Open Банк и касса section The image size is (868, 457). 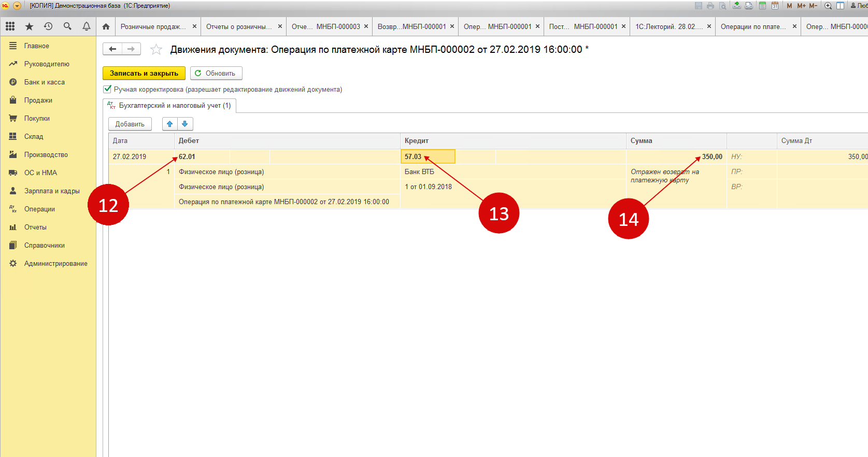(x=45, y=82)
